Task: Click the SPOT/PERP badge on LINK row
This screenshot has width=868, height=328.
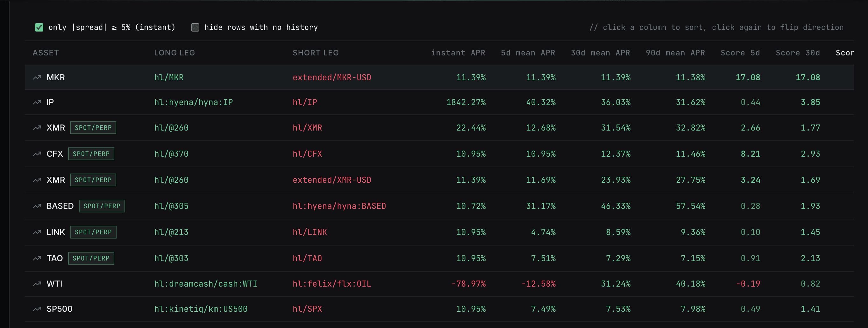Action: tap(93, 232)
